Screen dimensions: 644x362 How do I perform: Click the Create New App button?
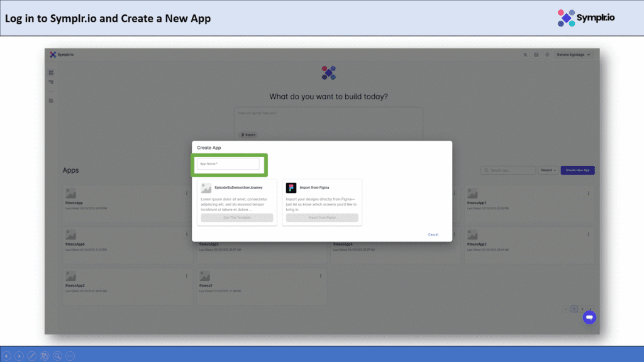577,170
